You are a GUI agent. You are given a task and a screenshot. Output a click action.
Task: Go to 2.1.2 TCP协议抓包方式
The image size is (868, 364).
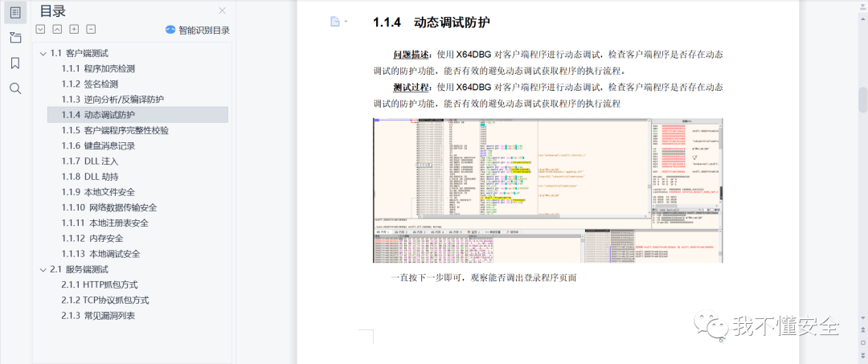pyautogui.click(x=104, y=301)
